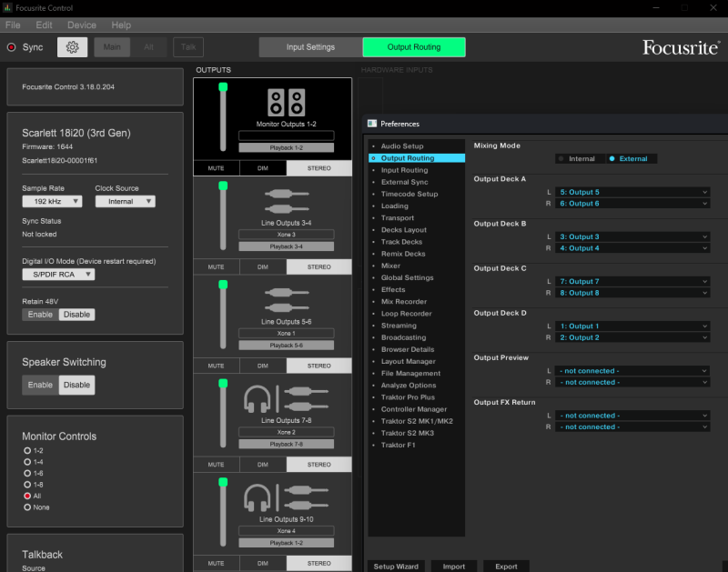Select Monitor Controls None radio button

point(27,507)
